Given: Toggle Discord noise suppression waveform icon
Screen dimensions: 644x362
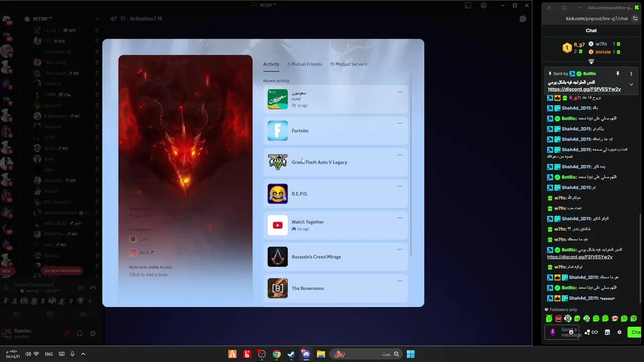Looking at the screenshot, I should [x=80, y=288].
